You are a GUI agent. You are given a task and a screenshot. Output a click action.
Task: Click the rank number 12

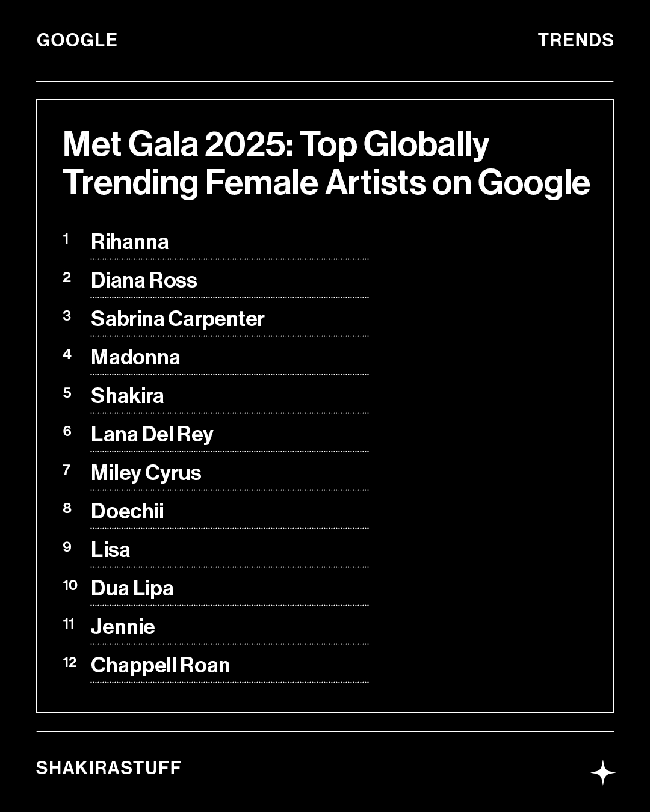pos(70,662)
